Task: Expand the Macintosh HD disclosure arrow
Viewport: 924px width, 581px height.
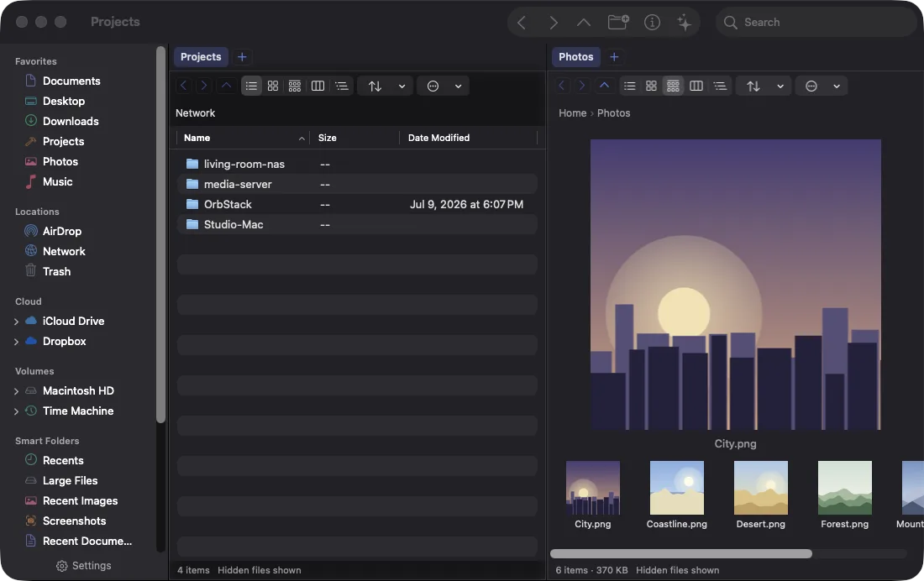Action: tap(16, 391)
